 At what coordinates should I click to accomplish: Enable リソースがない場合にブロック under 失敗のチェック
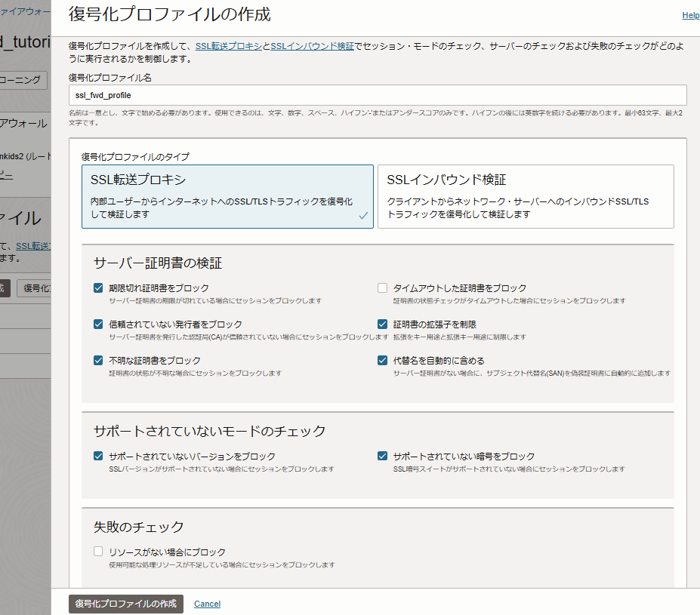98,551
